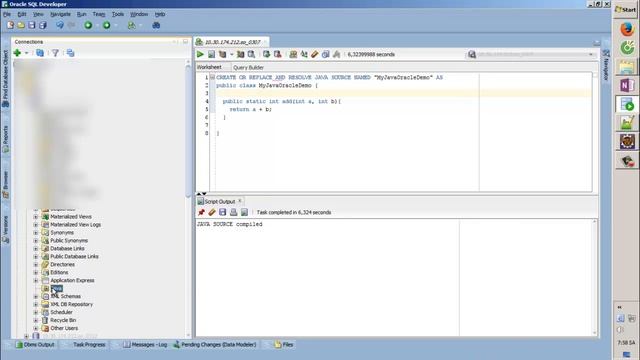Click the Undo arrow icon
640x360 pixels.
(x=60, y=25)
